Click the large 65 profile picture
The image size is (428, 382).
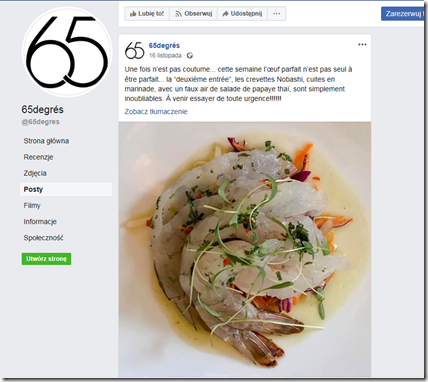67,51
